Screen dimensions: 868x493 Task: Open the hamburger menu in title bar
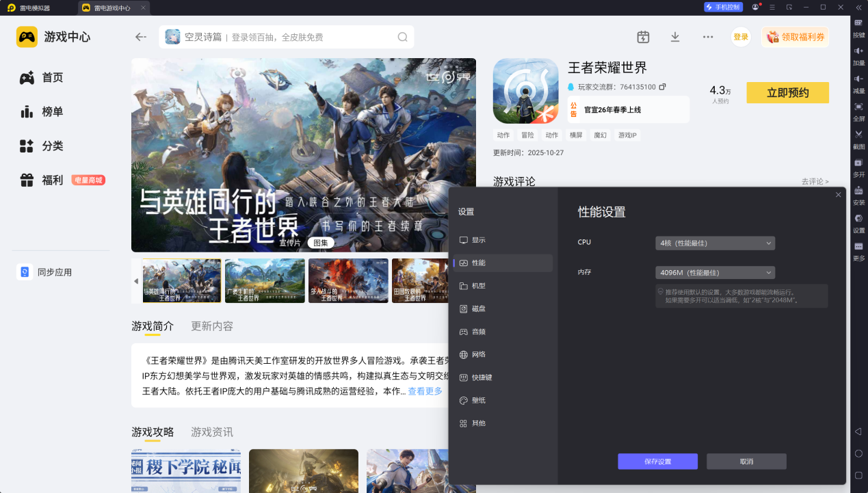tap(772, 7)
